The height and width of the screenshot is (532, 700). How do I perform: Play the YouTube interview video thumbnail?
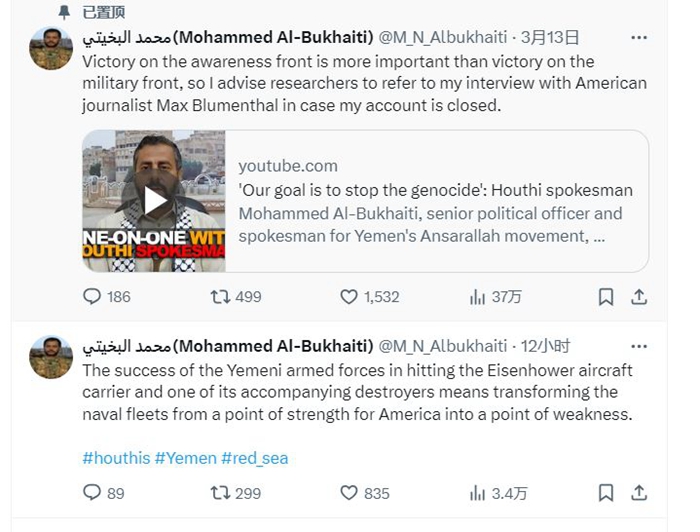154,201
